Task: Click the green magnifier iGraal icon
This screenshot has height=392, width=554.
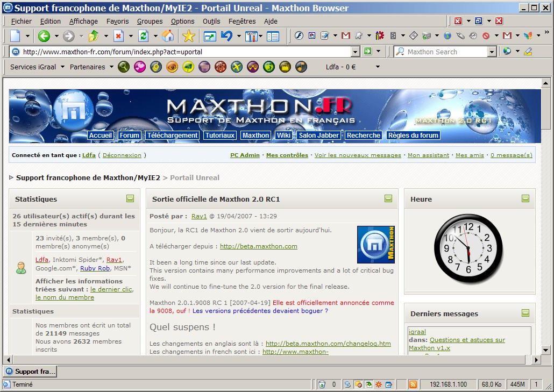Action: click(x=124, y=66)
